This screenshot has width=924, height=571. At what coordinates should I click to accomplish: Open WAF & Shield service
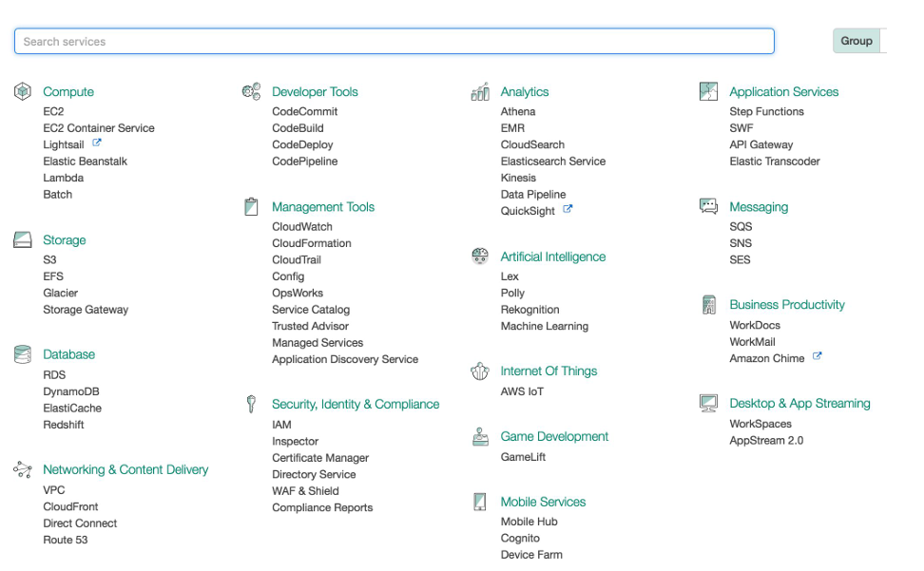(305, 490)
